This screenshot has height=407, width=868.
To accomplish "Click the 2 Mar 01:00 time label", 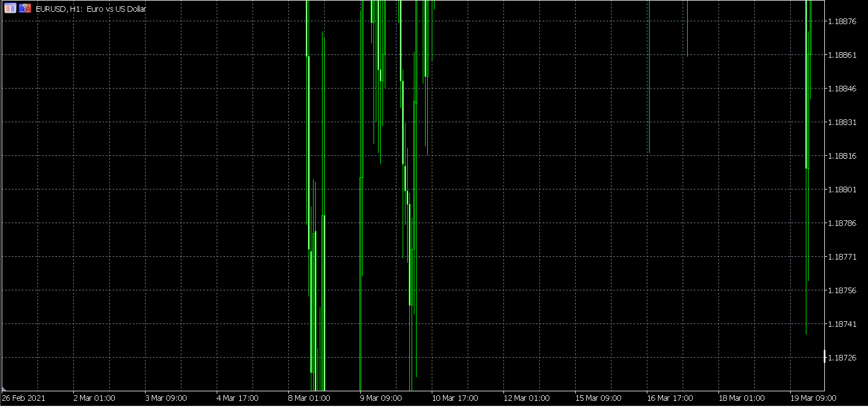I will point(94,399).
